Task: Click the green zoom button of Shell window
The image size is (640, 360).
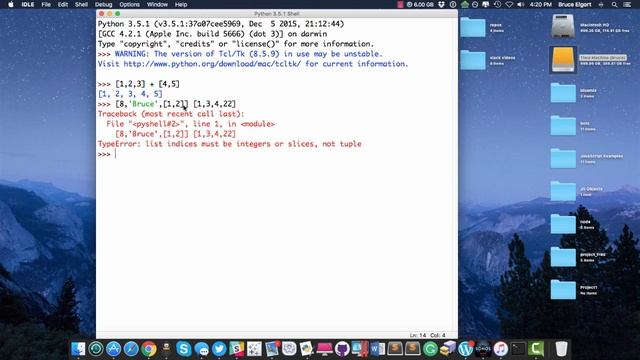Action: [118, 14]
